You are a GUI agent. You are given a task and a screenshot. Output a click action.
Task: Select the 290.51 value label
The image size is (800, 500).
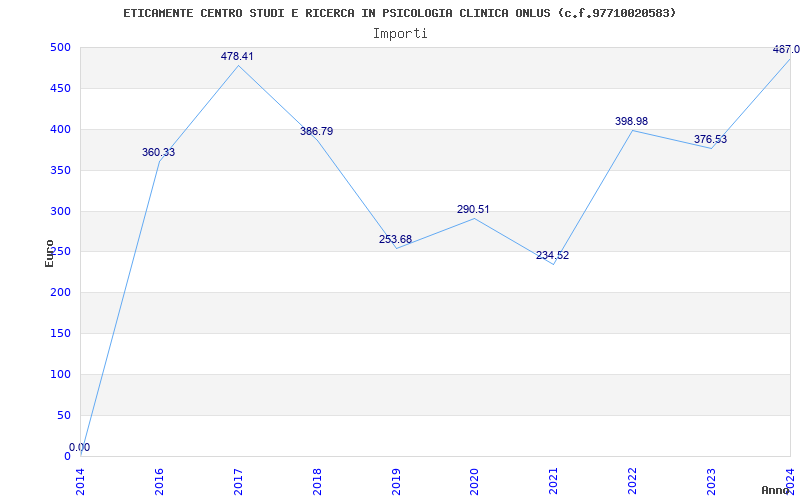[x=473, y=210]
